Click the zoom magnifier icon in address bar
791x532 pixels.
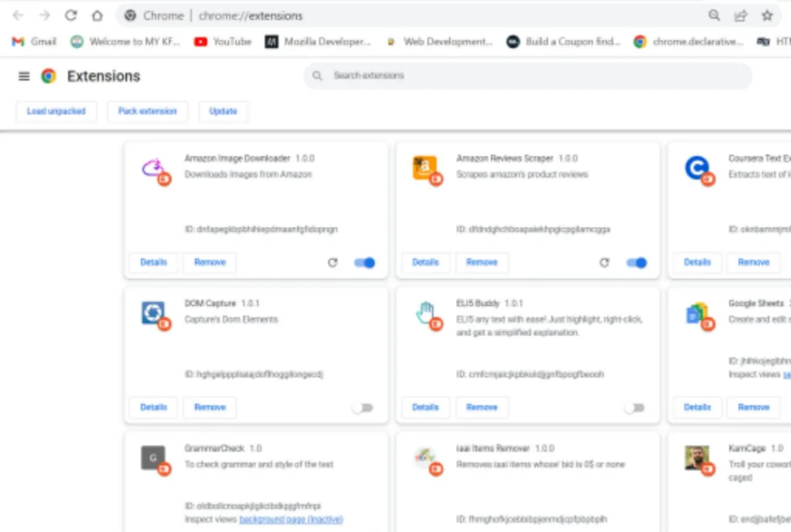pos(715,15)
